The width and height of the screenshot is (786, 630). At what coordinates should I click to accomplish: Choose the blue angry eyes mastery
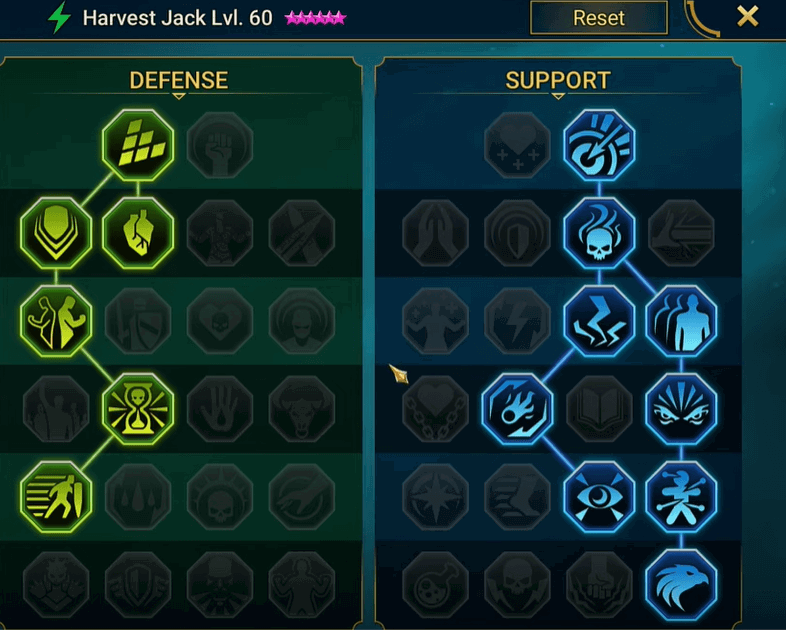[x=681, y=409]
